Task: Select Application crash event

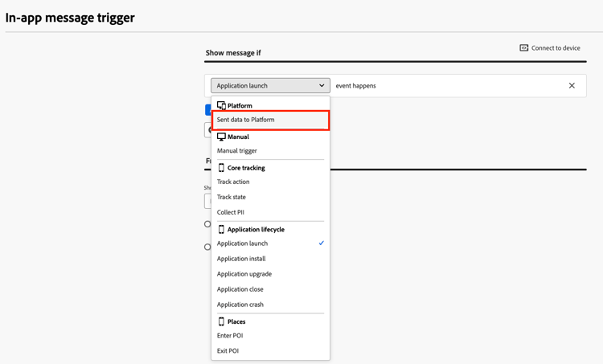Action: click(270, 305)
